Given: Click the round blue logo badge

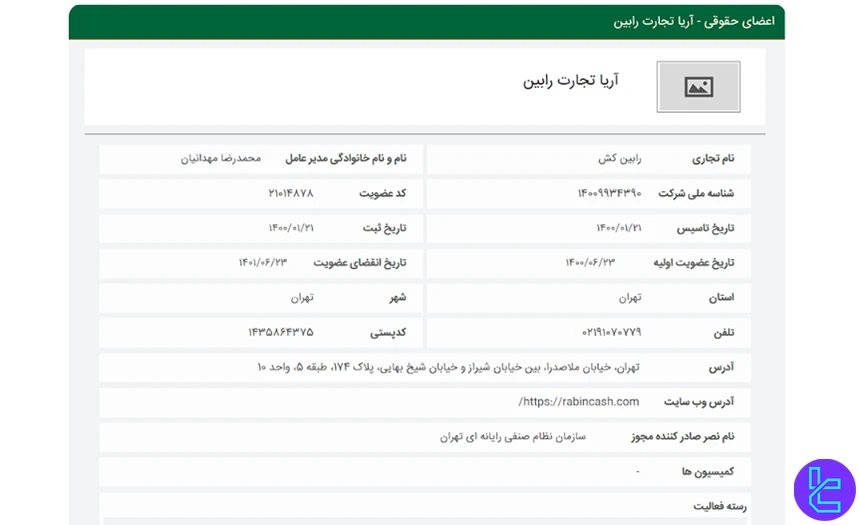Looking at the screenshot, I should pos(824,489).
